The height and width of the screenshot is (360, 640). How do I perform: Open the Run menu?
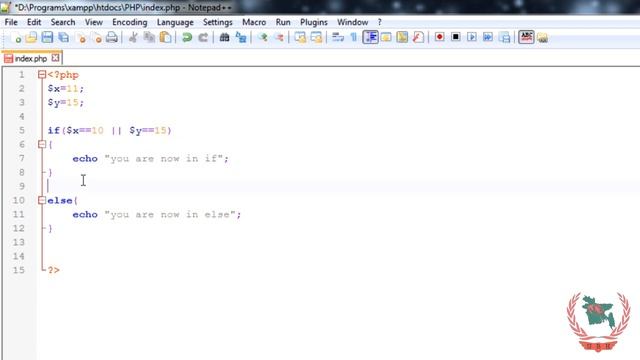click(283, 22)
